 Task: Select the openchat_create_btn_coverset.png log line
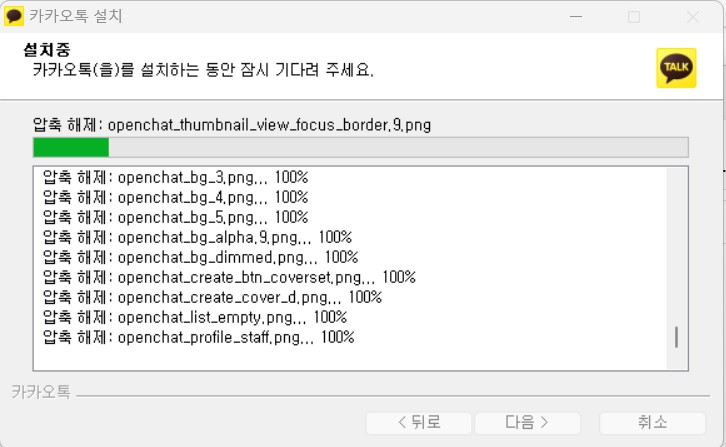point(229,277)
